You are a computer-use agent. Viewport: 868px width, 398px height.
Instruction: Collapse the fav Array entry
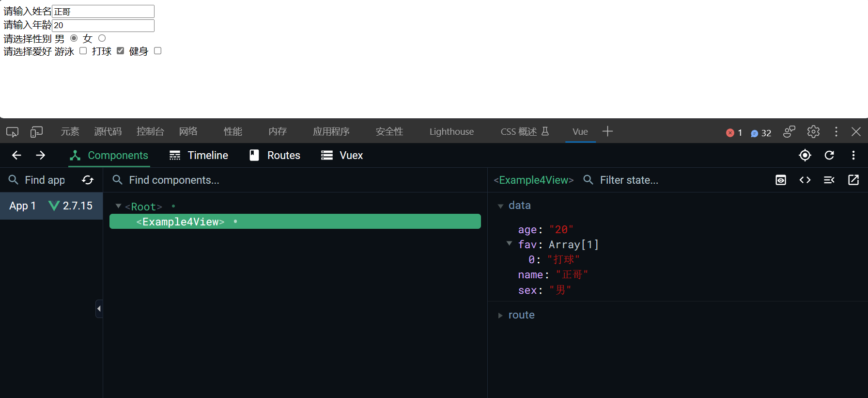(x=509, y=244)
